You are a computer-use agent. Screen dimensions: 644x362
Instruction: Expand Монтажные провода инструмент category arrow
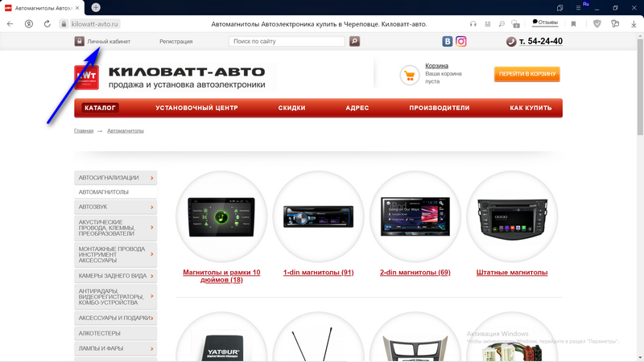(152, 254)
